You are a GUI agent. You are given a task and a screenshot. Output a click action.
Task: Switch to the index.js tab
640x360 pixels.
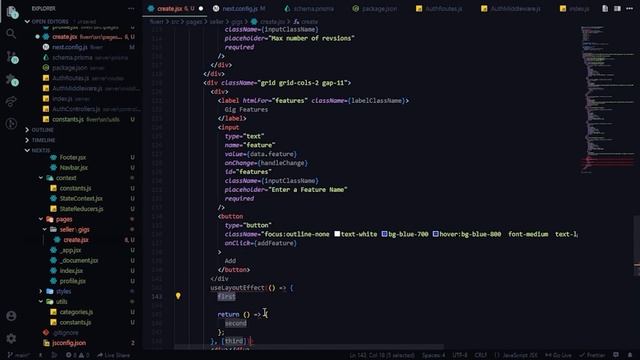(x=574, y=9)
